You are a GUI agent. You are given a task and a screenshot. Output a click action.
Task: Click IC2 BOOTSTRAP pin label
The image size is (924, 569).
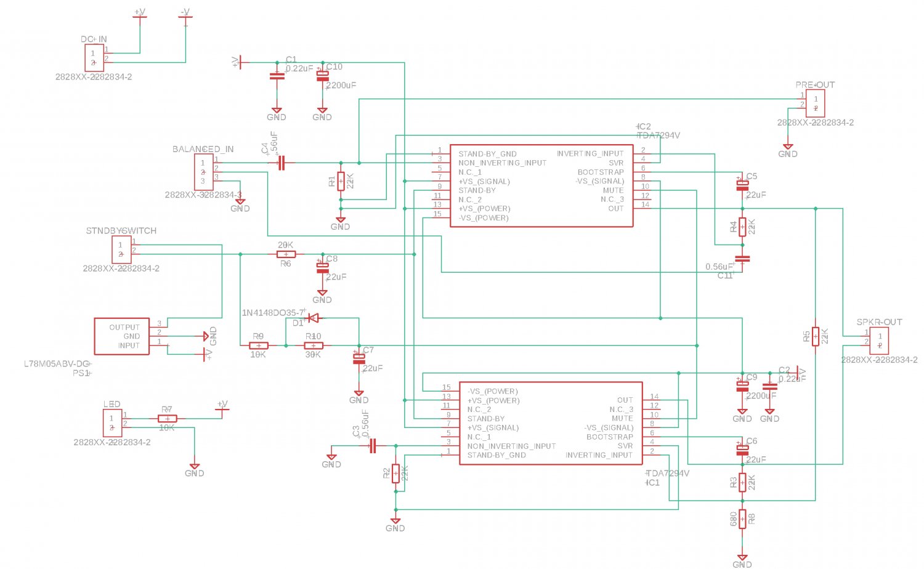point(601,172)
